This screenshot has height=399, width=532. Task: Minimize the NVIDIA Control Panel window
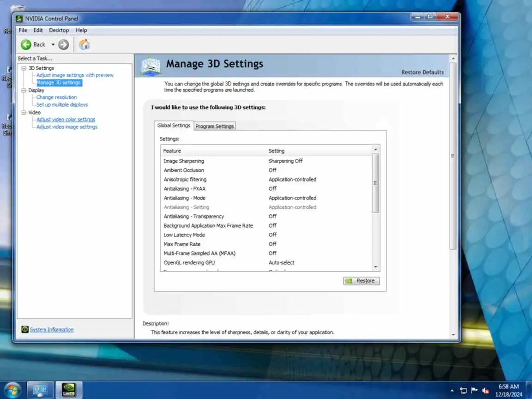tap(417, 17)
